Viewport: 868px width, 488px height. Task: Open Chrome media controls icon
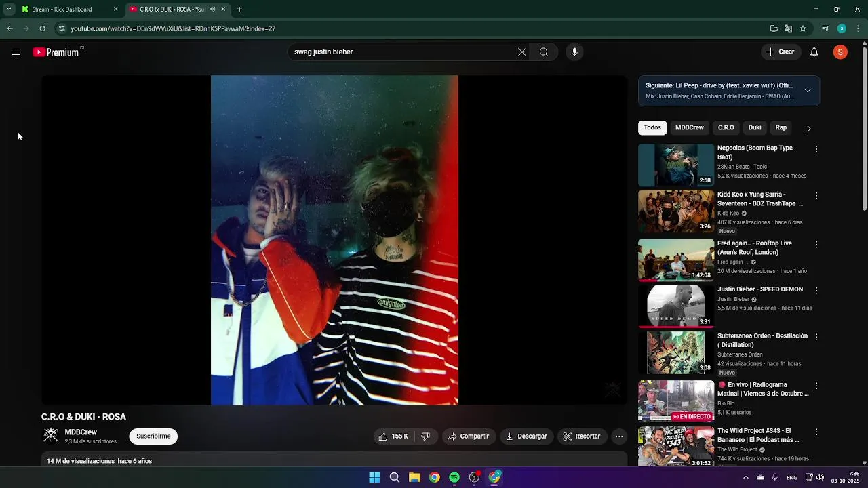[825, 28]
